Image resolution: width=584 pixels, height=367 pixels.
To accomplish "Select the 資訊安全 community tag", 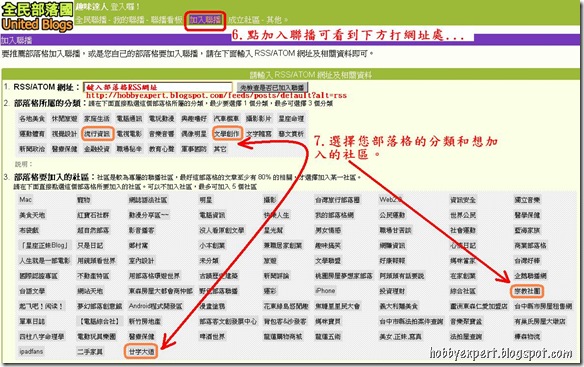I will tap(463, 200).
